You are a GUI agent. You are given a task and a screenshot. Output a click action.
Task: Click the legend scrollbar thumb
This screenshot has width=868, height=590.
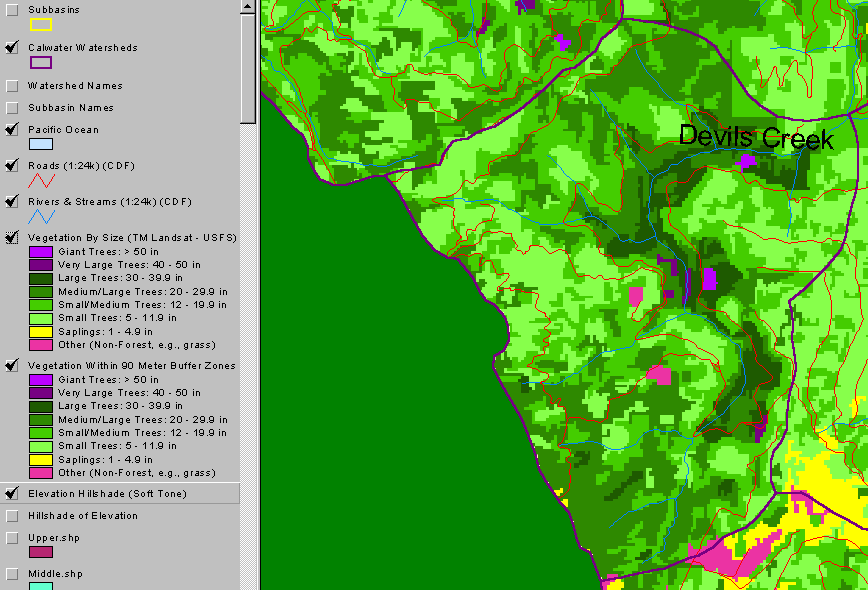(x=247, y=69)
